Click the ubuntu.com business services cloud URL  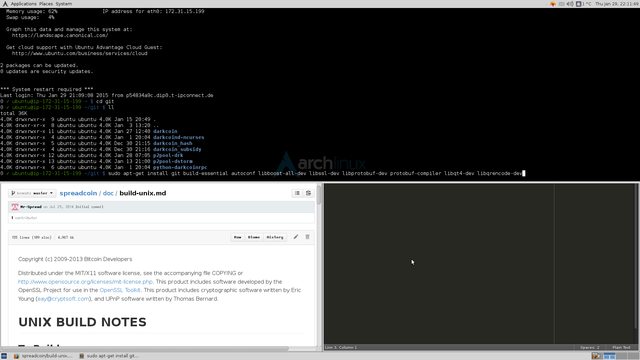point(80,53)
